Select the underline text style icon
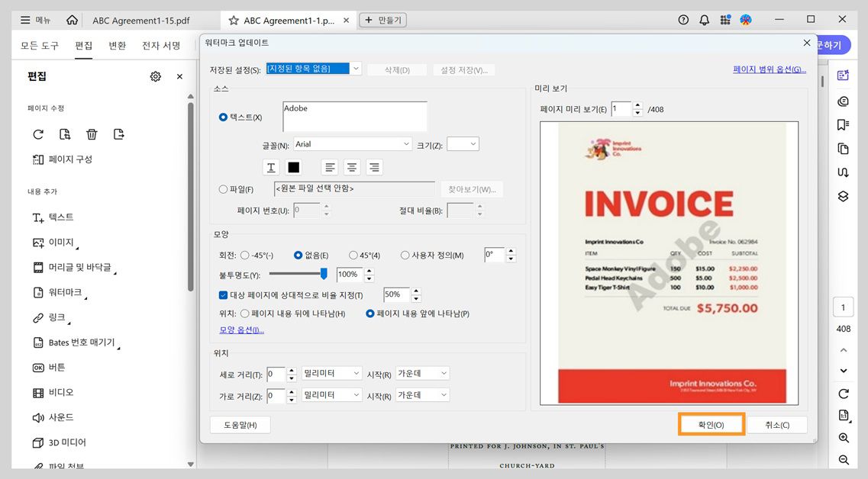The image size is (868, 479). pos(270,167)
